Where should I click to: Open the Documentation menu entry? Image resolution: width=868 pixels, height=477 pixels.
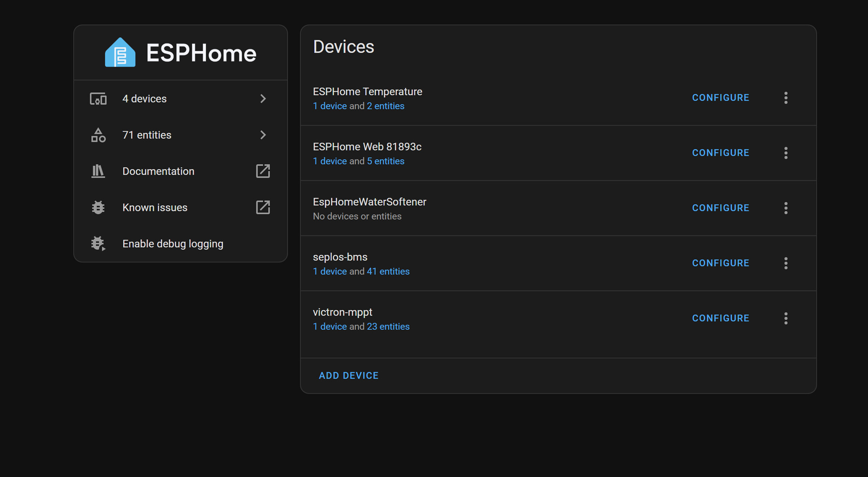(x=158, y=171)
